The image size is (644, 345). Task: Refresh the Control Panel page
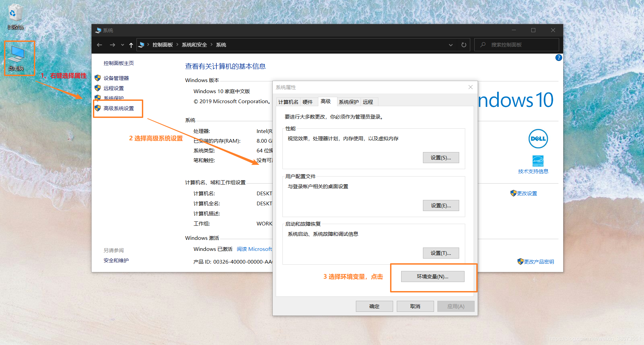[x=464, y=45]
